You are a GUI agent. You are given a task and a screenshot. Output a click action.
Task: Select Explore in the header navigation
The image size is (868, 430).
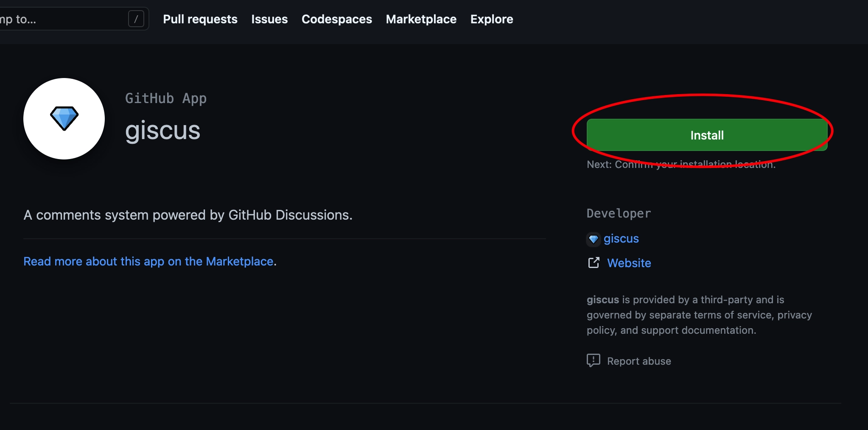[x=492, y=19]
